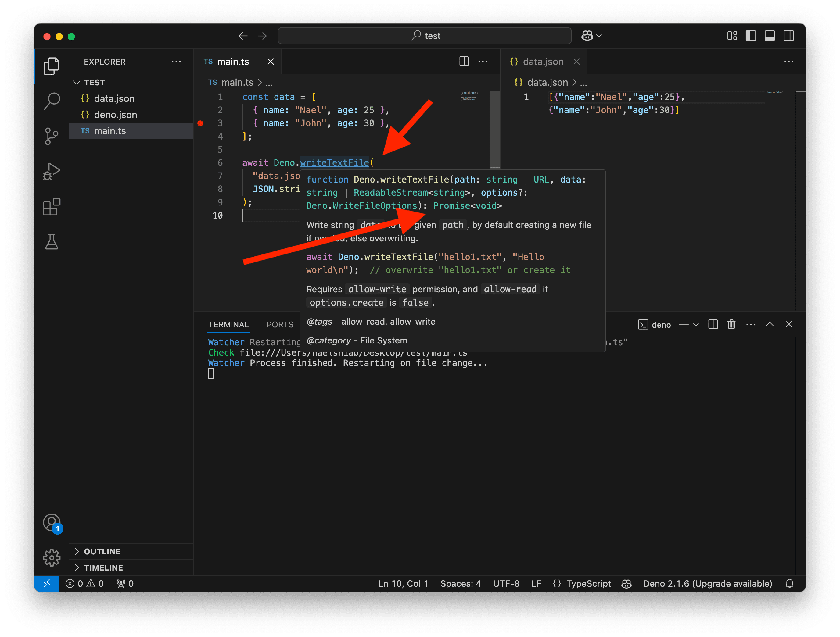Close the main.ts tab
This screenshot has height=637, width=840.
click(x=271, y=62)
